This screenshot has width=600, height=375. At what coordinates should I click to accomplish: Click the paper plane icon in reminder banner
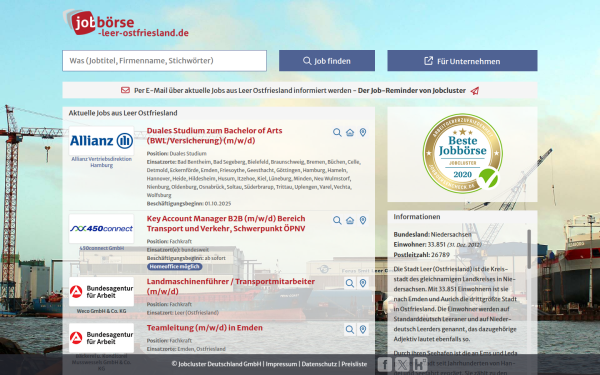(x=475, y=91)
